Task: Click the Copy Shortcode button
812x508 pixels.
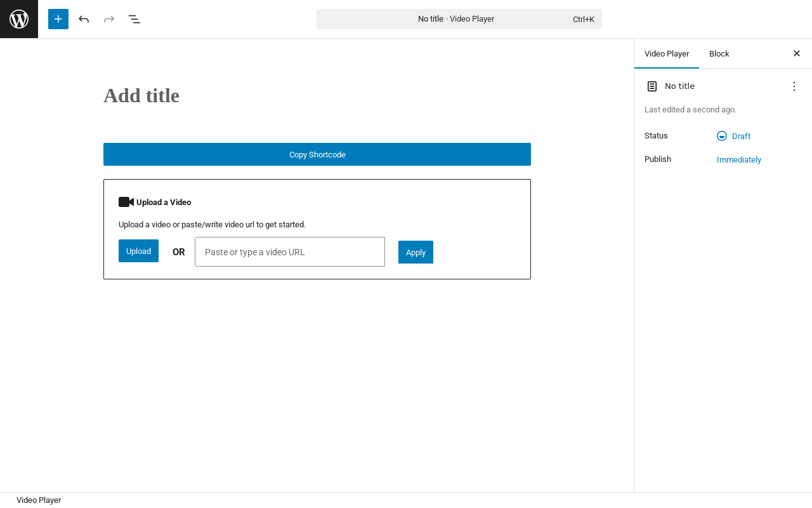Action: pos(317,154)
